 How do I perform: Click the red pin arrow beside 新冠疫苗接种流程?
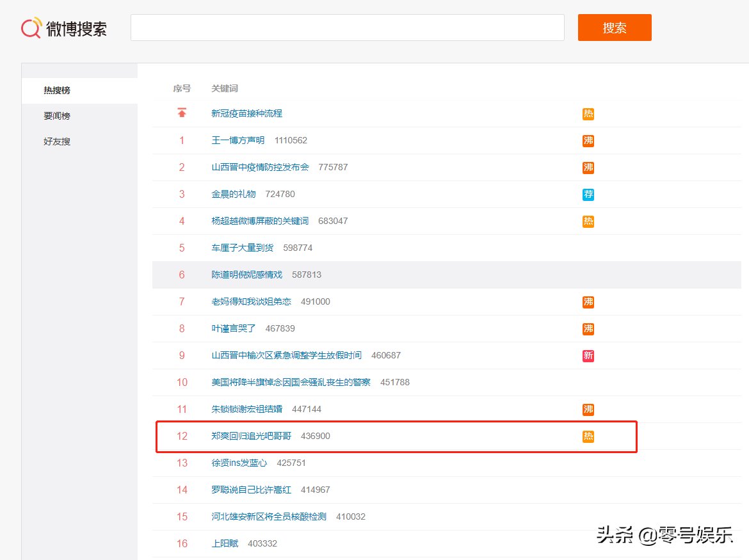[182, 113]
